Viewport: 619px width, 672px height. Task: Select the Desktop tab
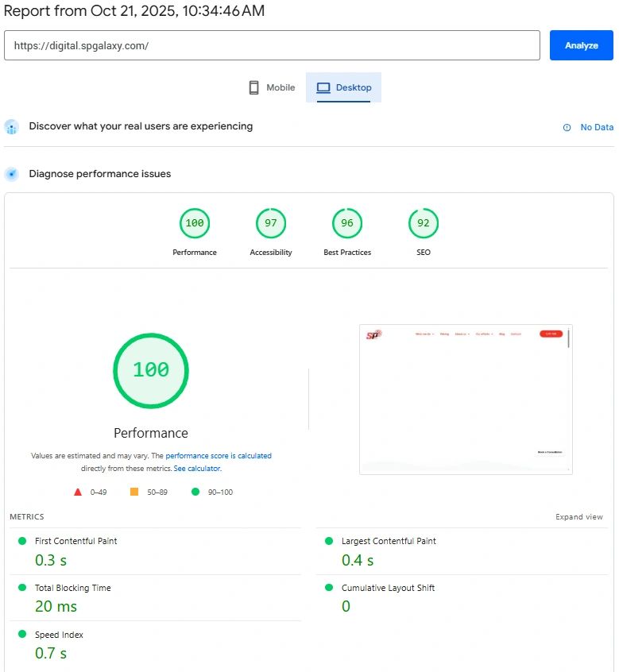click(344, 87)
